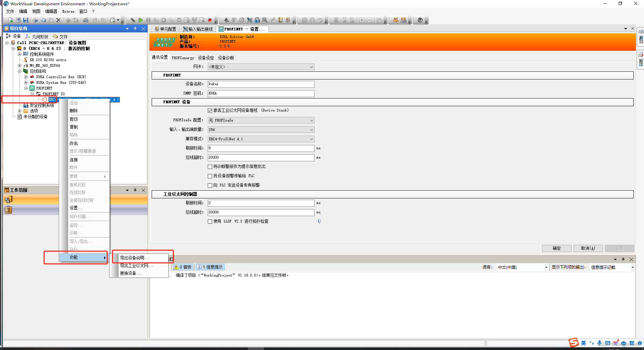Open the 输入、输出端数量 dropdown showing 256

pos(261,130)
